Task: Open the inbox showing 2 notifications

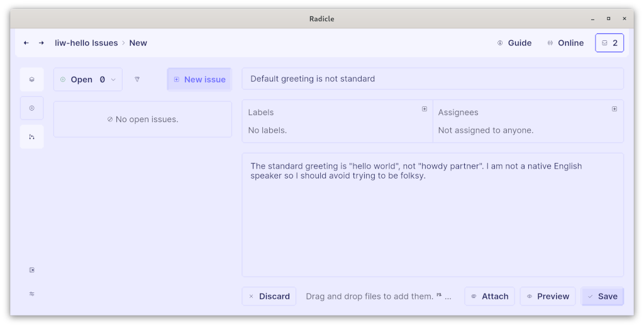Action: tap(609, 43)
